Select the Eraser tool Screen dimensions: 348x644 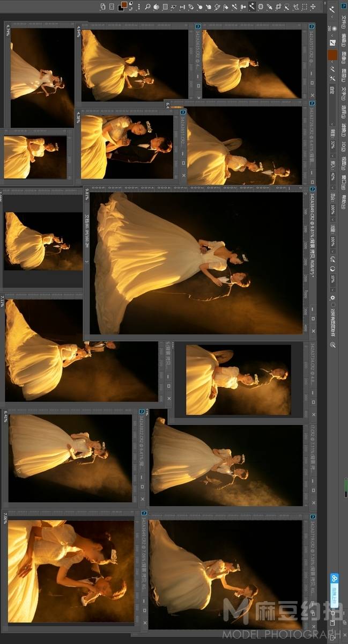pyautogui.click(x=226, y=7)
